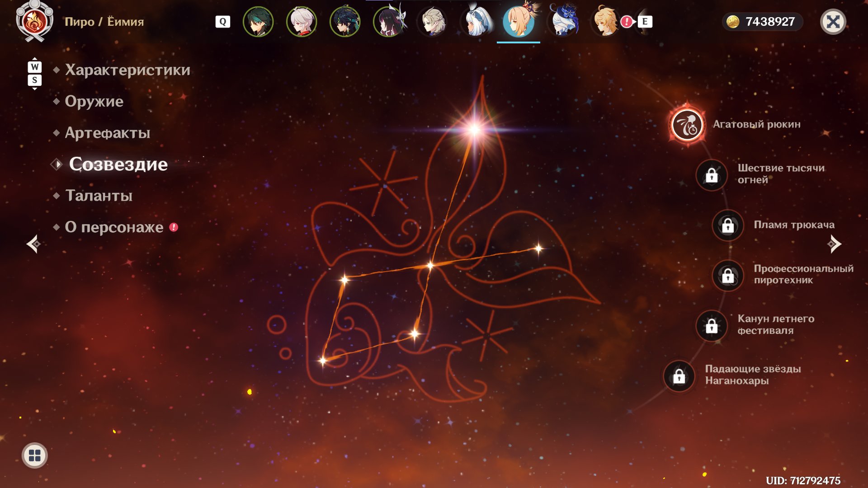
Task: Click the lock for Пламя трюкача
Action: (728, 225)
